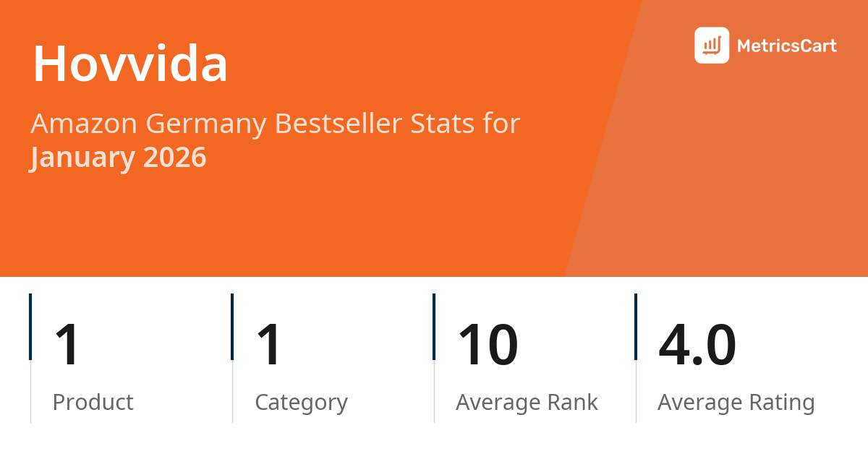Click the dark accent bar beside Product stat
This screenshot has width=868, height=454.
[x=30, y=326]
